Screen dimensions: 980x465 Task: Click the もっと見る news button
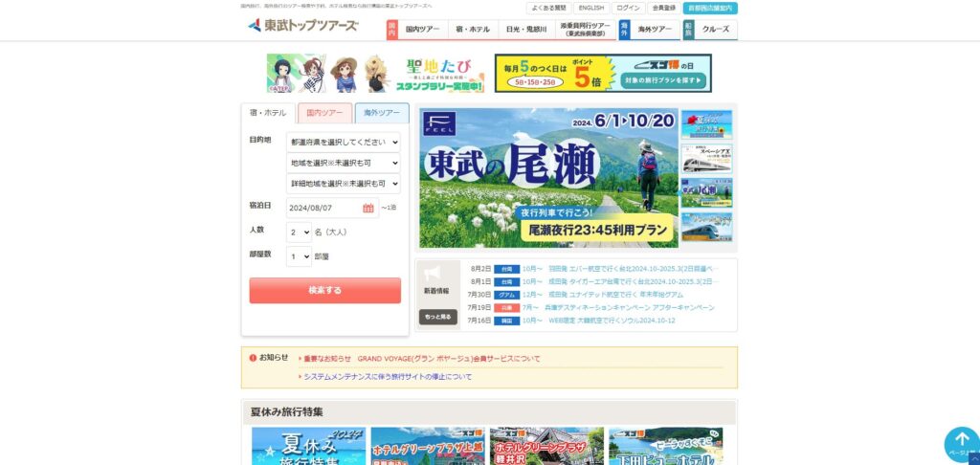click(437, 317)
